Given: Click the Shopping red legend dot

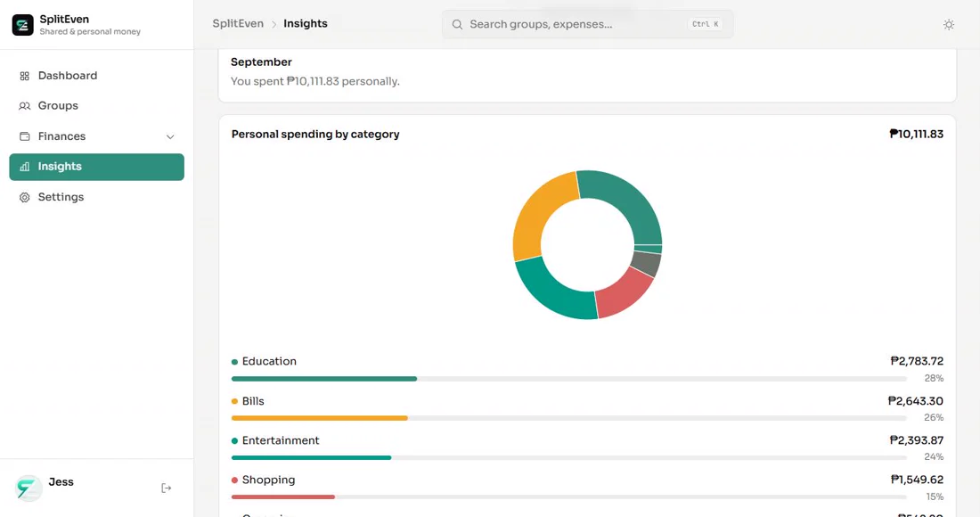Looking at the screenshot, I should pyautogui.click(x=234, y=480).
